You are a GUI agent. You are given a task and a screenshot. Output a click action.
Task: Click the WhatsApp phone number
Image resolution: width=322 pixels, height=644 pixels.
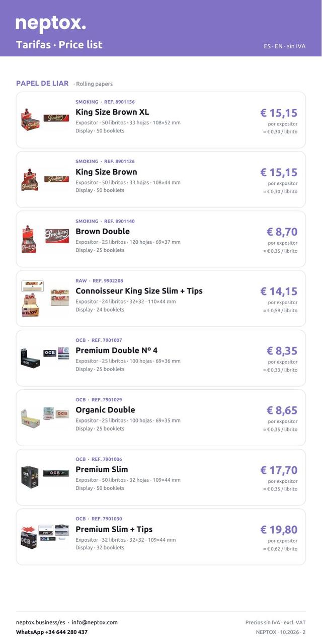52,632
